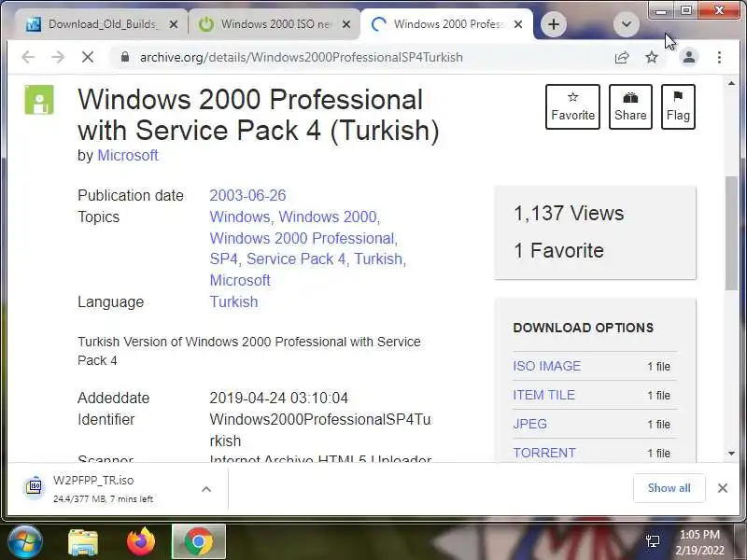Screen dimensions: 747x560
Task: Close the Download_Old_Builds tab
Action: [x=174, y=24]
